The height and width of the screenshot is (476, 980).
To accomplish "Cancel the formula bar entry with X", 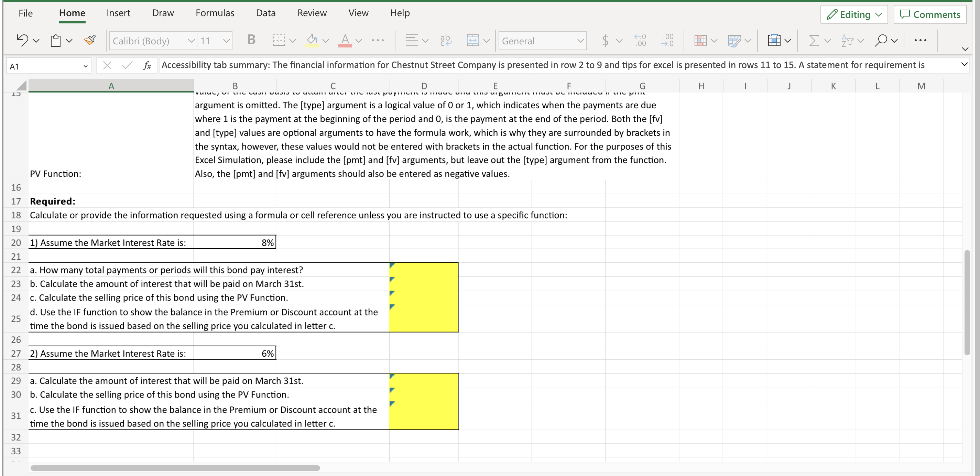I will pyautogui.click(x=108, y=65).
